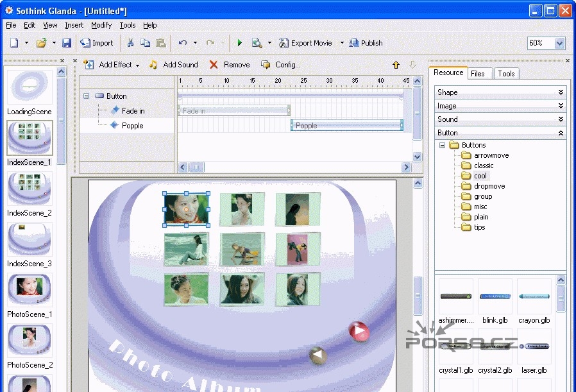576x392 pixels.
Task: Click the Paste clipboard icon
Action: pyautogui.click(x=160, y=43)
